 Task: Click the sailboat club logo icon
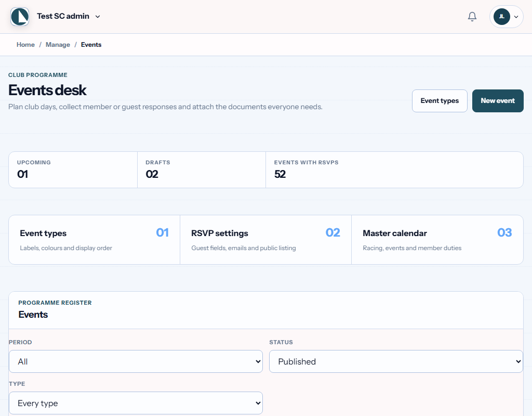pos(20,17)
